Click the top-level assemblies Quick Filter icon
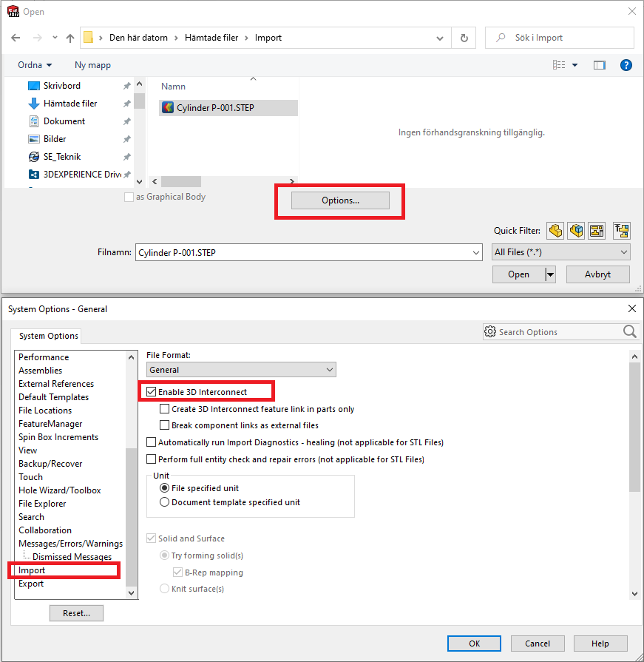 click(621, 231)
